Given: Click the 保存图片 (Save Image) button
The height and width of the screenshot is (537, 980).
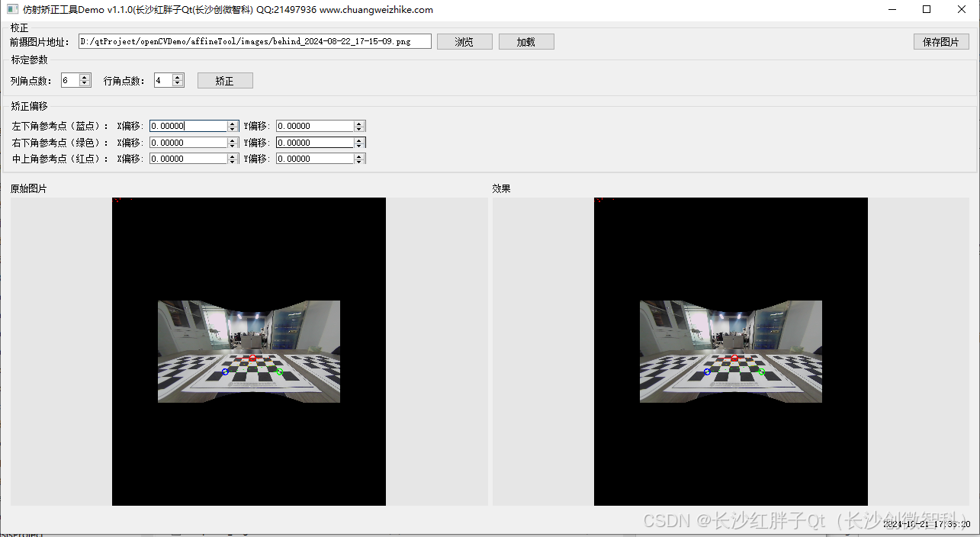Looking at the screenshot, I should click(940, 41).
